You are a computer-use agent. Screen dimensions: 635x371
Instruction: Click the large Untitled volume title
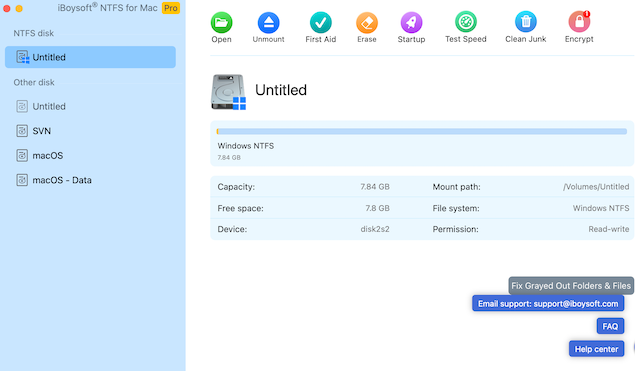(281, 90)
